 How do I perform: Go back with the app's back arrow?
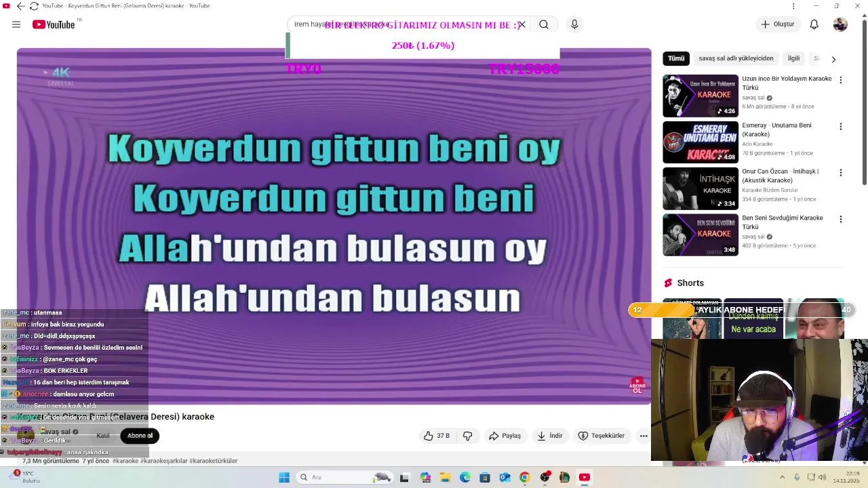[20, 6]
